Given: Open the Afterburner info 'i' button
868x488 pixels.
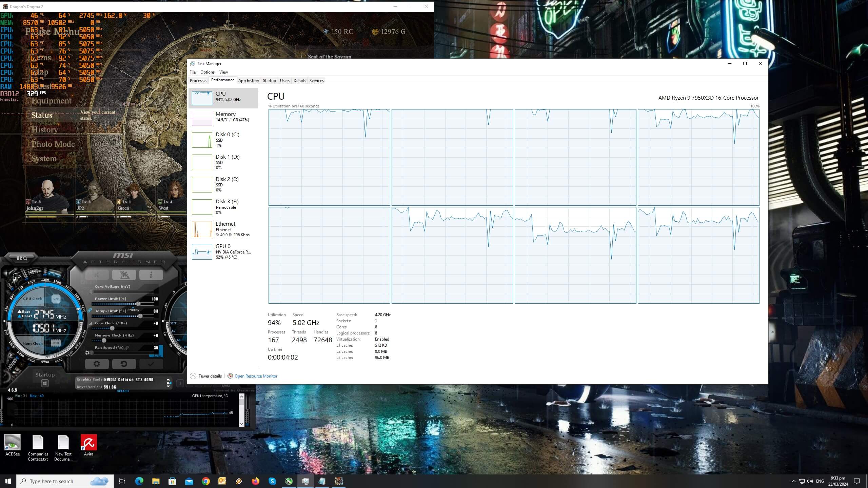Looking at the screenshot, I should pyautogui.click(x=151, y=275).
